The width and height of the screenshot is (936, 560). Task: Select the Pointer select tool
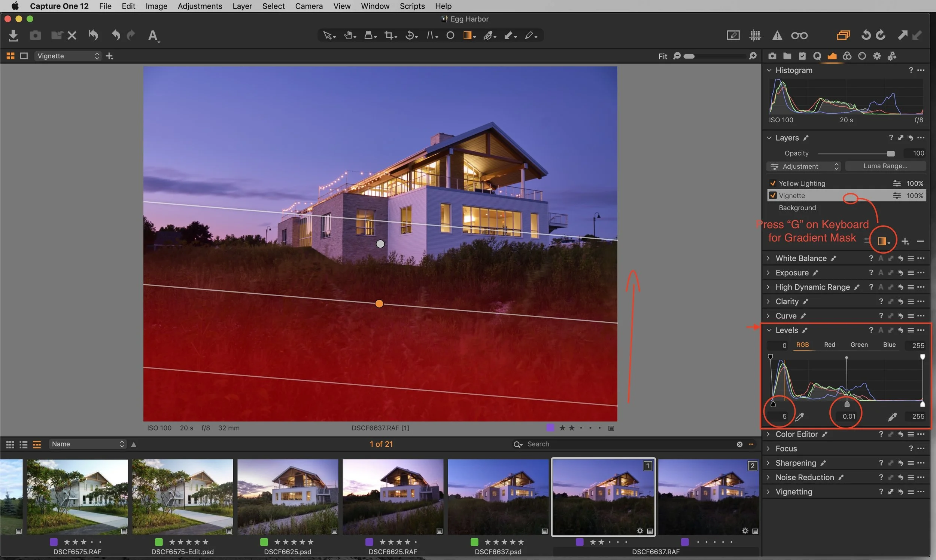pos(329,36)
